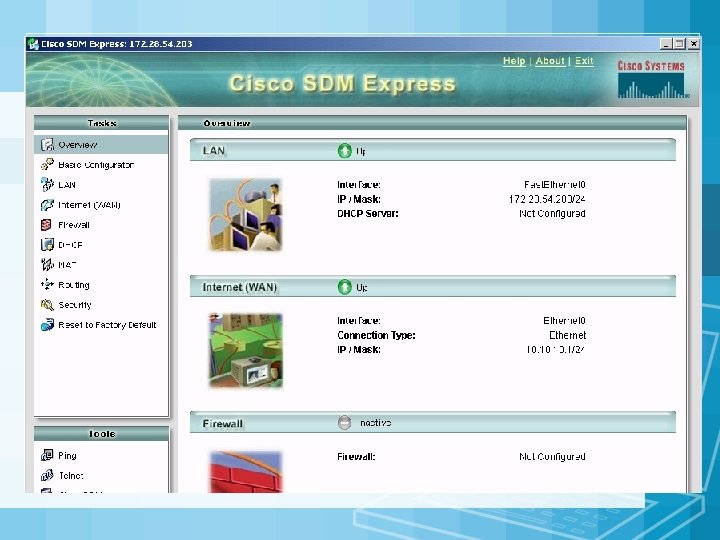The height and width of the screenshot is (540, 720).
Task: Click the green Up status icon for Internet (WAN)
Action: click(x=344, y=287)
